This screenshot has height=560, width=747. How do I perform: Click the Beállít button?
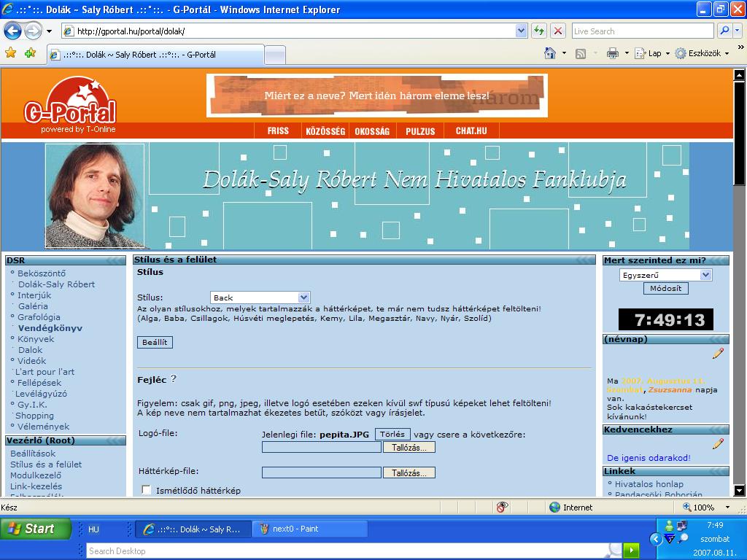[155, 342]
